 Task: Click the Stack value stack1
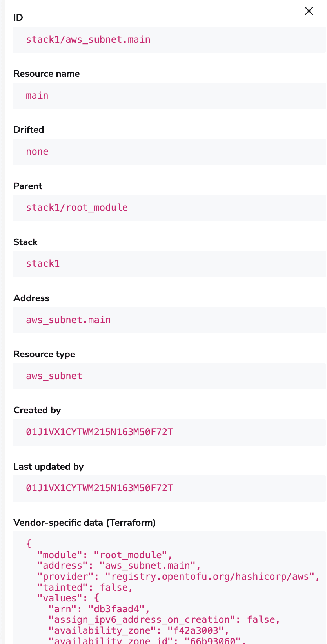(43, 264)
